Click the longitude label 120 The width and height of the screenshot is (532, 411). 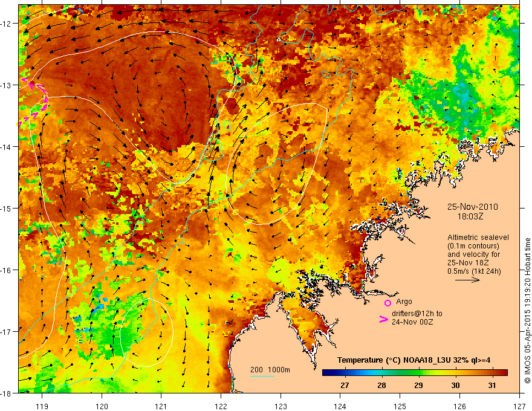tap(102, 406)
